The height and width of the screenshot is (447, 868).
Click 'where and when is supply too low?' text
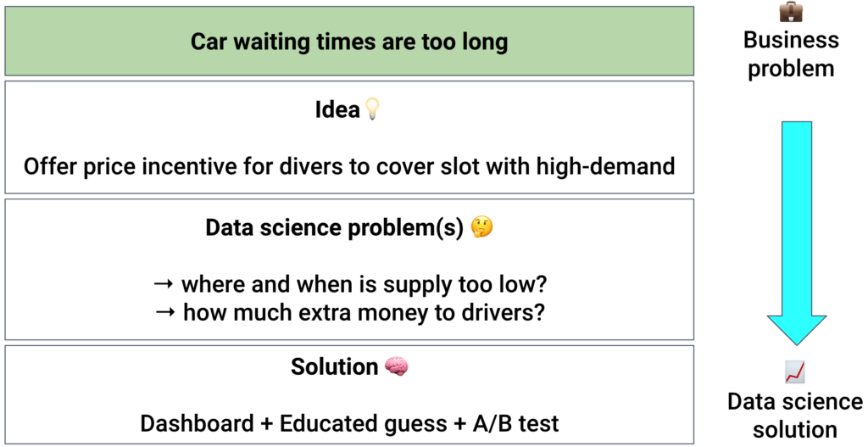click(x=361, y=283)
